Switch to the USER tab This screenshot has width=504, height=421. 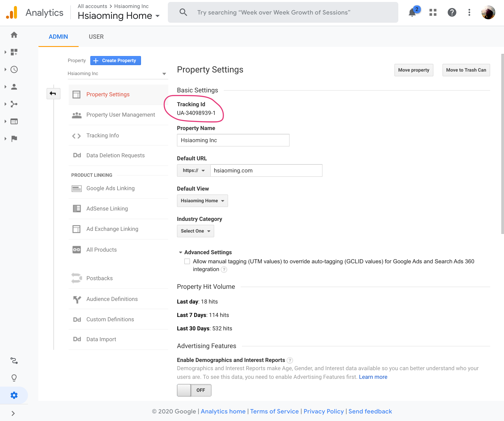coord(96,37)
